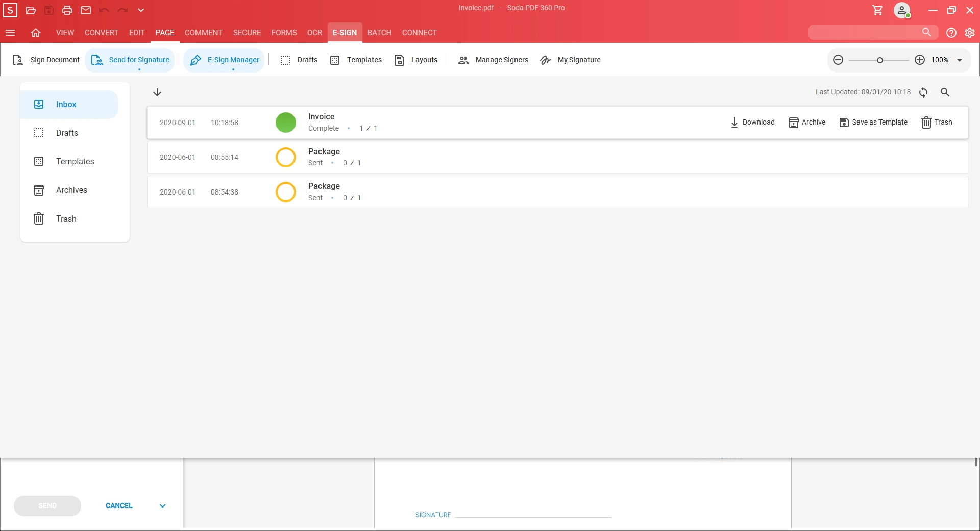Select Templates in the sidebar
Viewport: 980px width, 531px height.
[x=69, y=162]
